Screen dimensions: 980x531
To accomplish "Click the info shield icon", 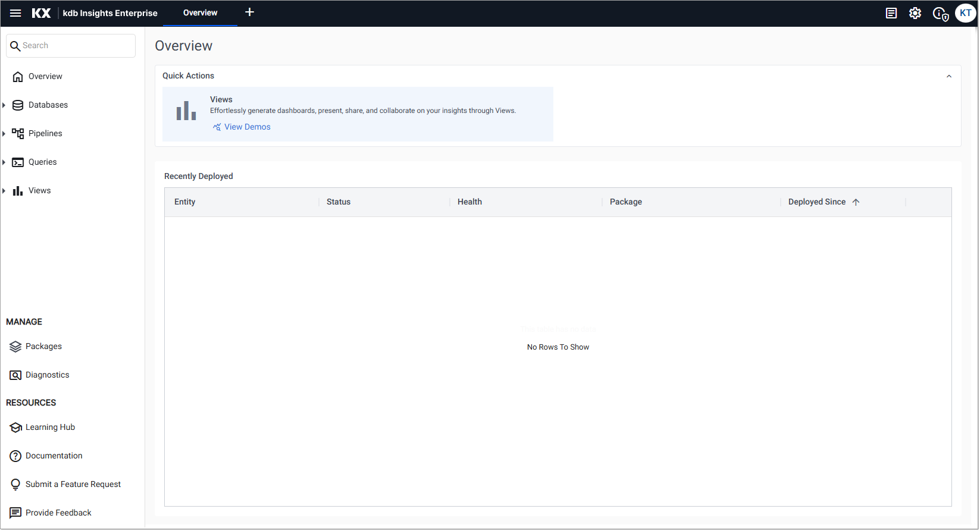I will click(x=940, y=14).
